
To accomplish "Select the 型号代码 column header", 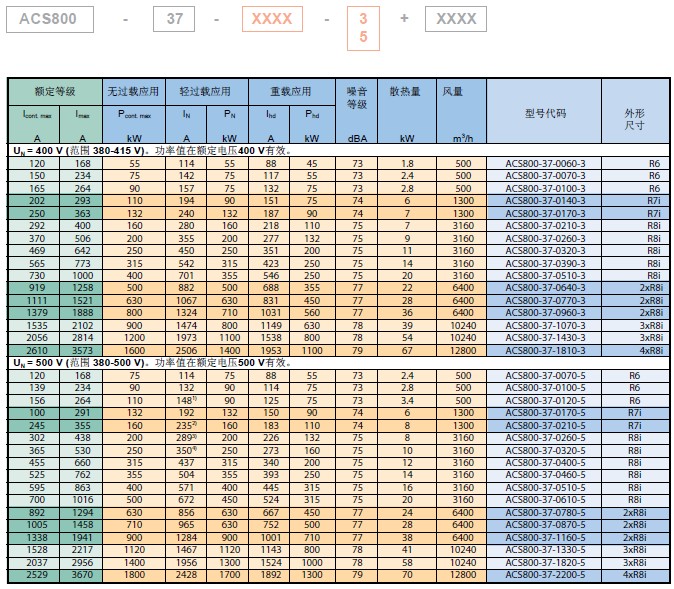I will [545, 113].
